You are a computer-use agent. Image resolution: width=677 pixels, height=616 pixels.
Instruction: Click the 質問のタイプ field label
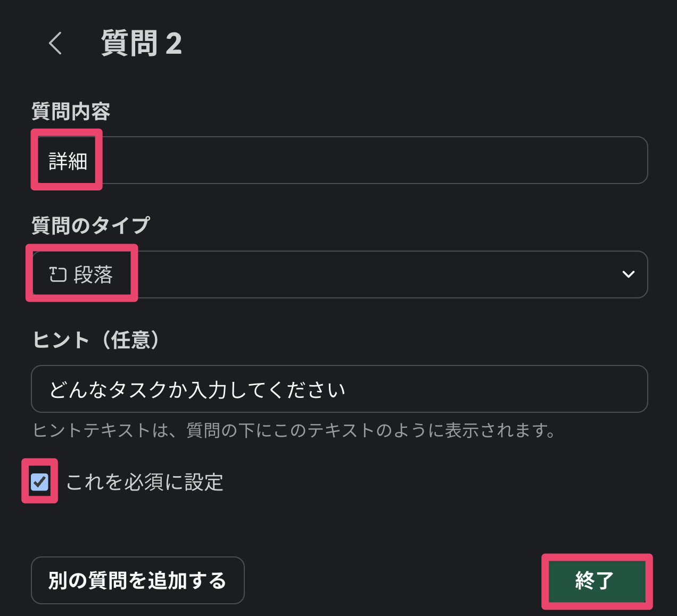click(x=90, y=226)
